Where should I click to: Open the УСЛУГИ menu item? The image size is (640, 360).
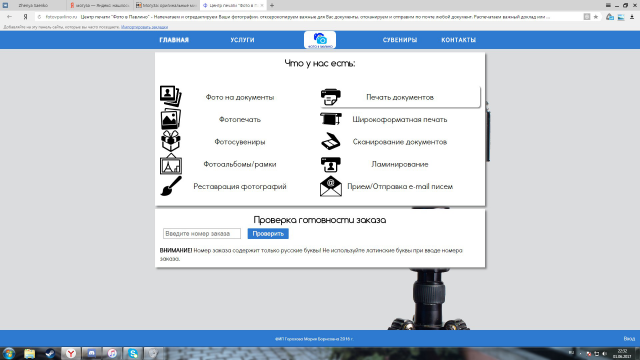(x=242, y=40)
